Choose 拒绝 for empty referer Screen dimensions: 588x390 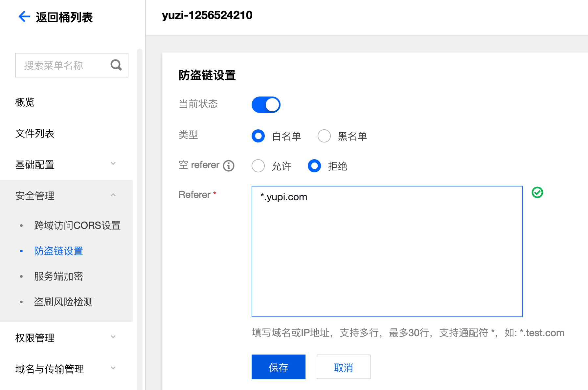314,166
